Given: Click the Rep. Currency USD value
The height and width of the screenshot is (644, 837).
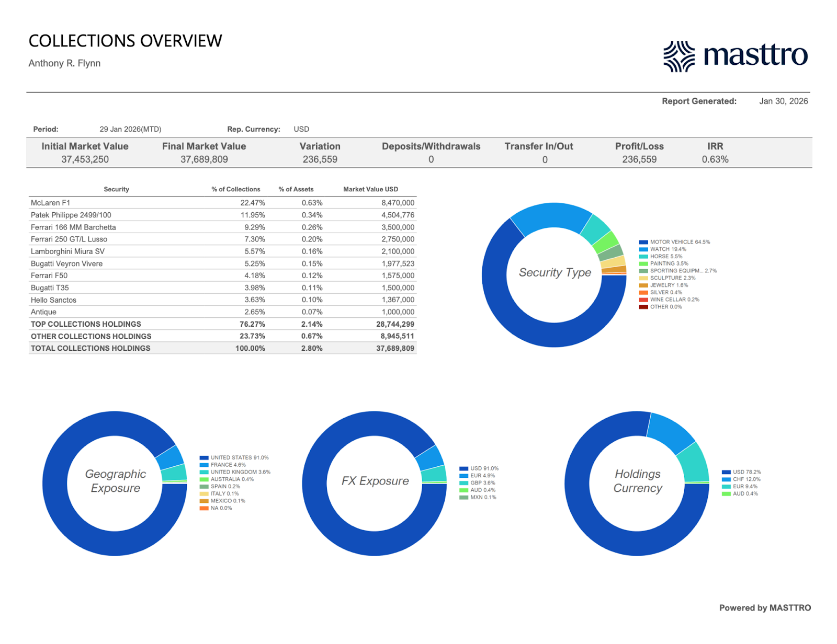Looking at the screenshot, I should (x=301, y=129).
